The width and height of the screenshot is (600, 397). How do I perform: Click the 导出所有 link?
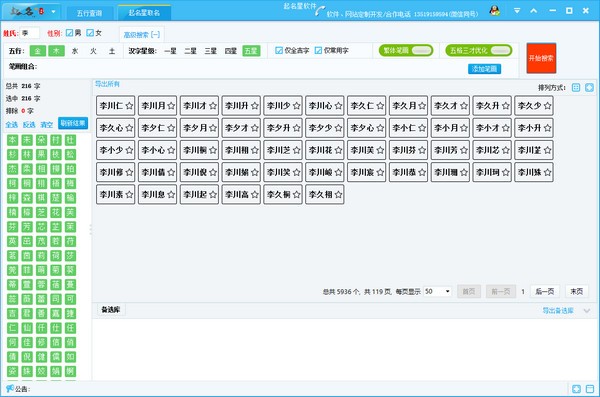coord(107,84)
